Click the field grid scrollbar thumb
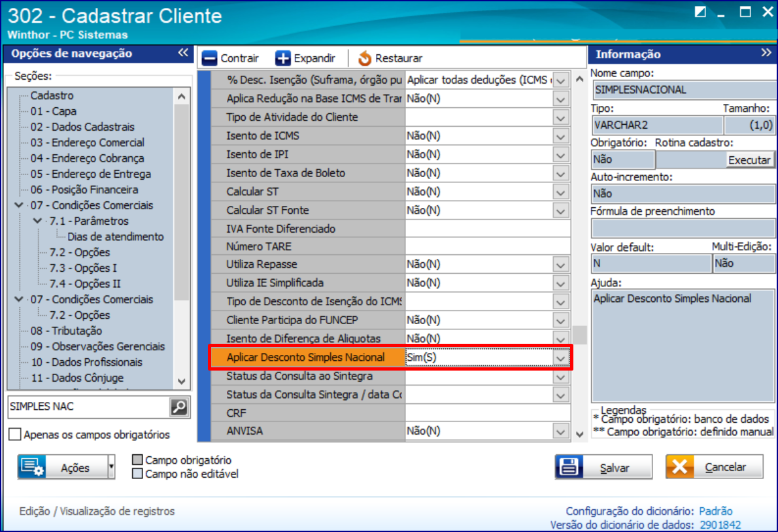 pos(579,335)
